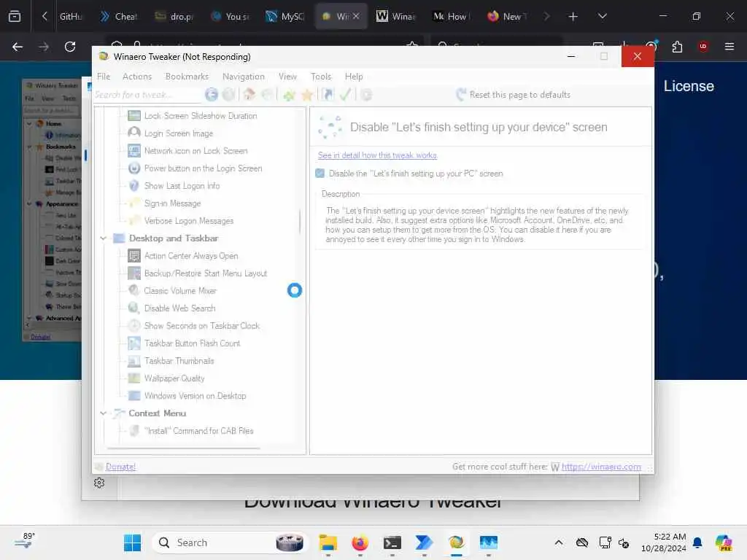
Task: Select Show Last Logon Info
Action: pos(182,186)
